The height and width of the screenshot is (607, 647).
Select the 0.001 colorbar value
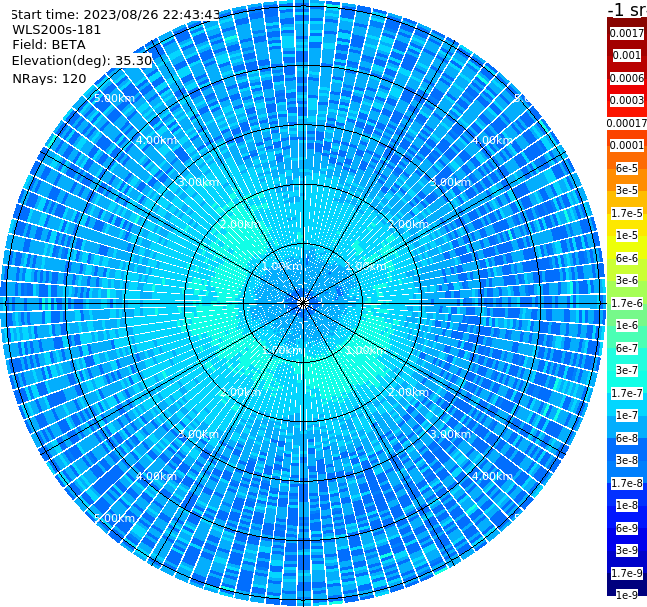(x=627, y=55)
